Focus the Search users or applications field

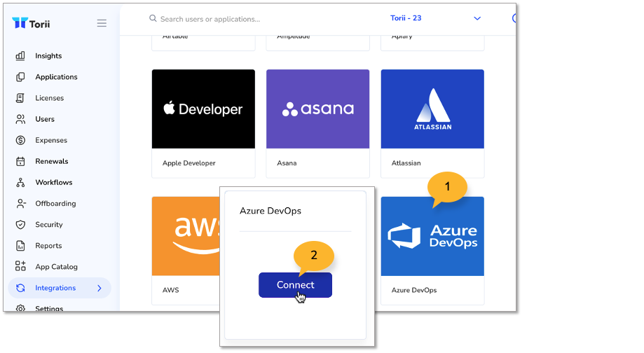(x=210, y=19)
